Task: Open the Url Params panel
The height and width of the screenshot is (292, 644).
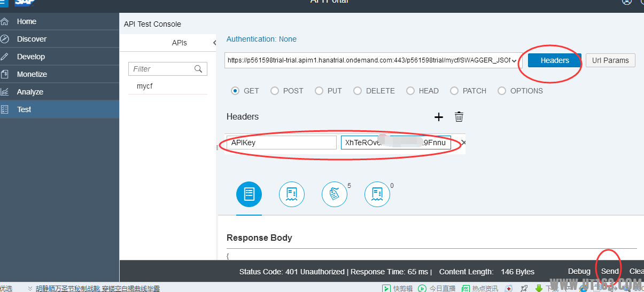Action: click(610, 60)
